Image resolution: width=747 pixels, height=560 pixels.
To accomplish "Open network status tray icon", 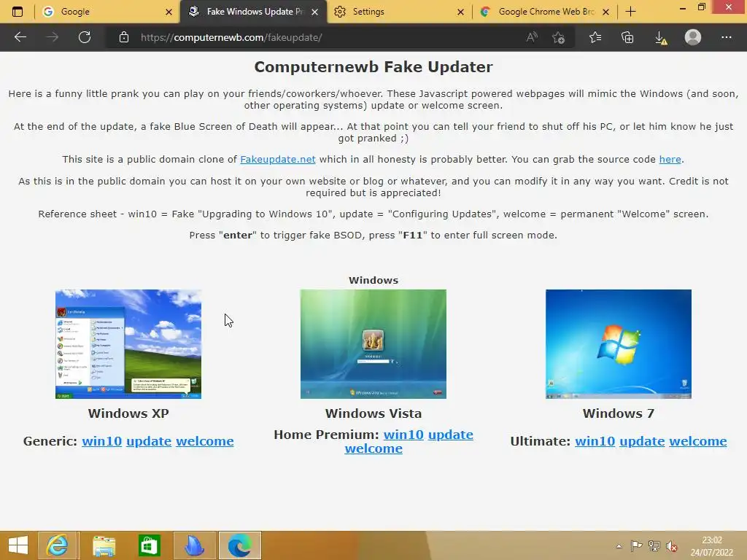I will pyautogui.click(x=654, y=546).
